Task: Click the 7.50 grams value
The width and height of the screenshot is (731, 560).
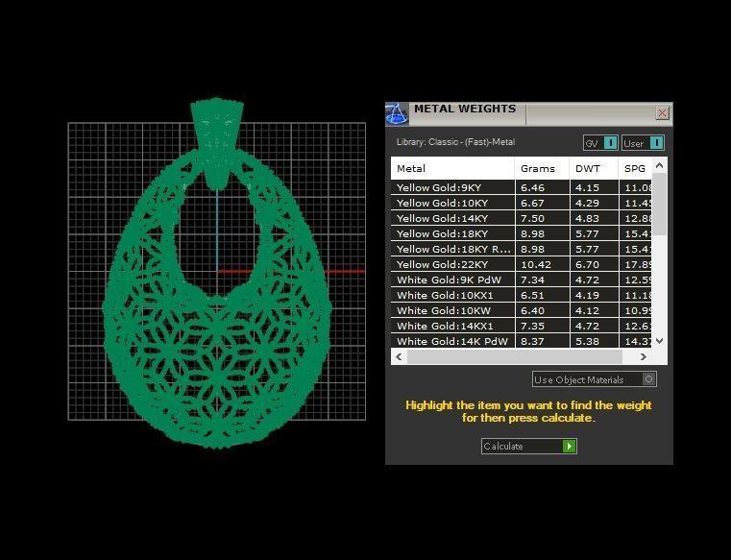Action: coord(532,218)
